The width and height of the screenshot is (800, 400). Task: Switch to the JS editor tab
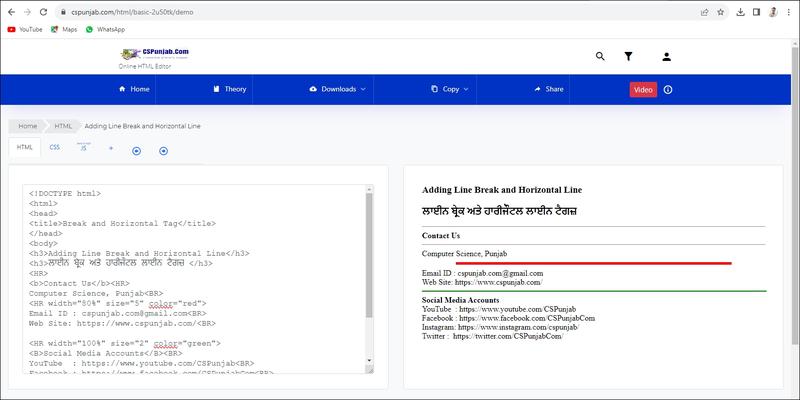pos(83,148)
